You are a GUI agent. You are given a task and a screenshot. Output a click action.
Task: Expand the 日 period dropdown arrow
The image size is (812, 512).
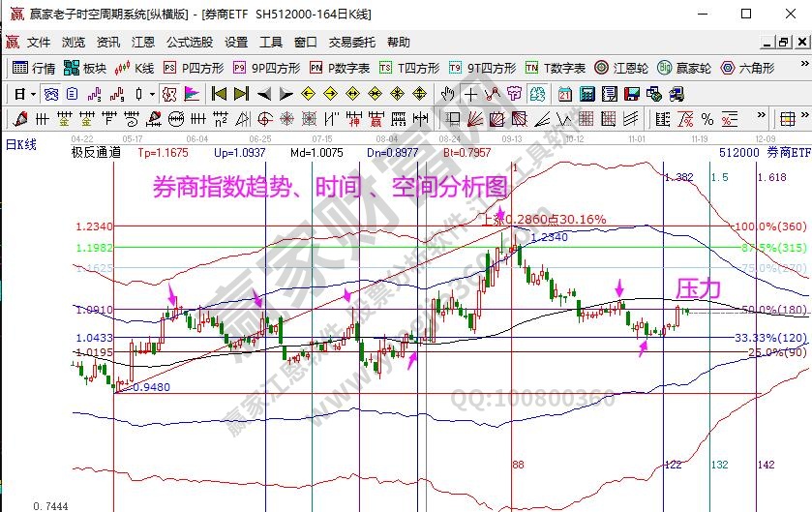click(33, 94)
